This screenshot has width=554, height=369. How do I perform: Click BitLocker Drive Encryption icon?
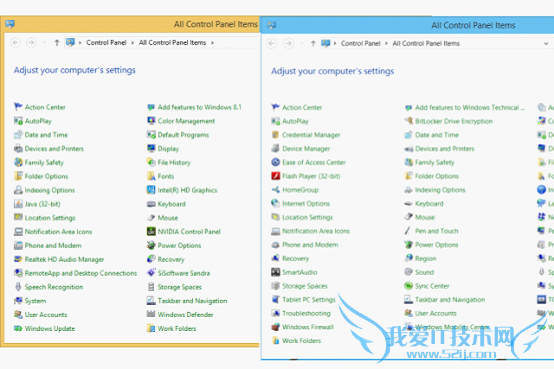click(409, 121)
